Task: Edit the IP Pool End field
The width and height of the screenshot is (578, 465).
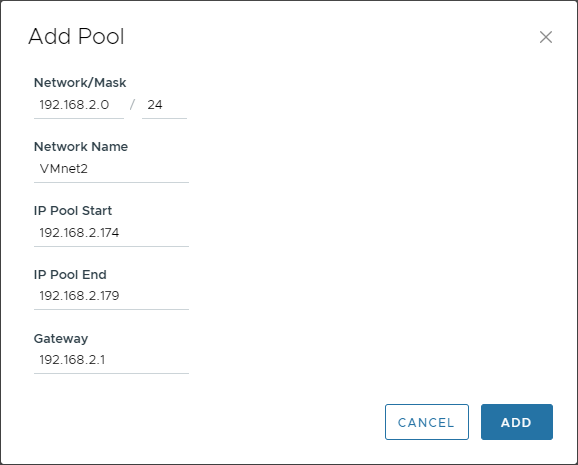Action: point(111,296)
